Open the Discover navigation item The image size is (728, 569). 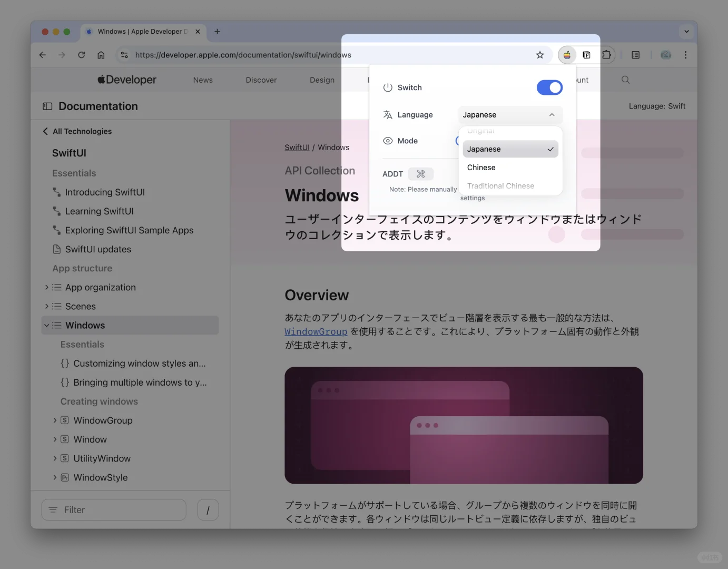click(261, 80)
